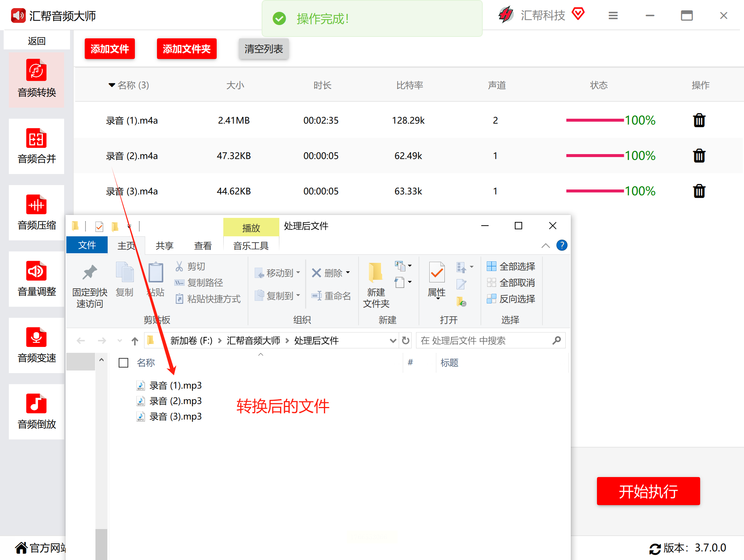Open the 音频倒放 reverse audio tool
This screenshot has height=560, width=744.
36,412
